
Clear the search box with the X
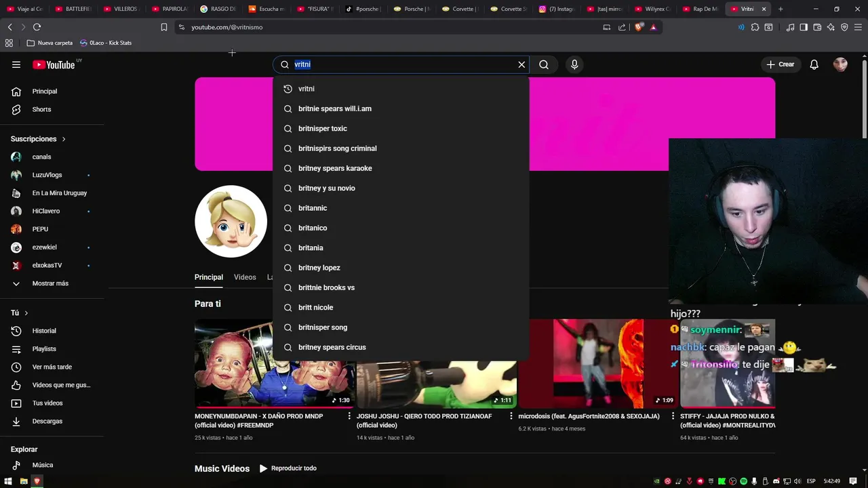(x=521, y=64)
